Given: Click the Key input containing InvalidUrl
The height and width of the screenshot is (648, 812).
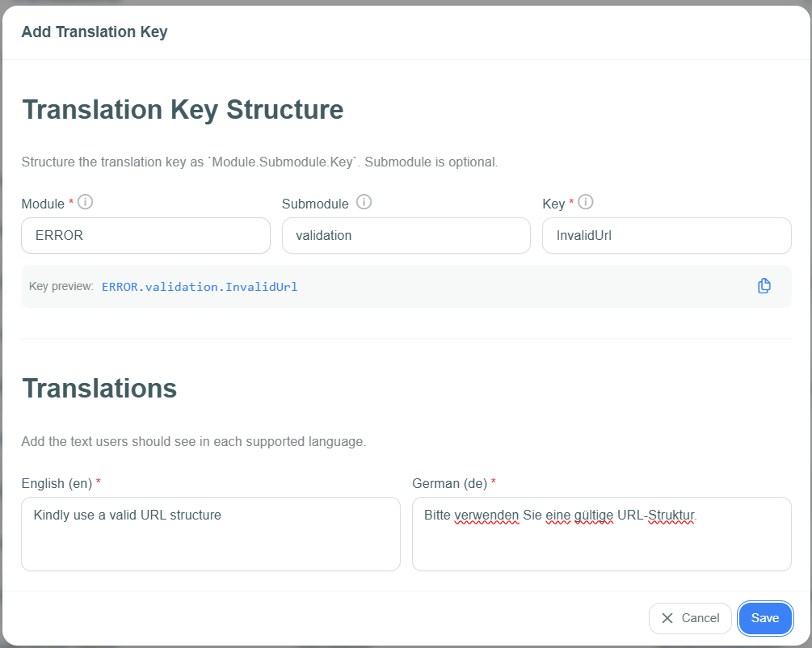Looking at the screenshot, I should (x=667, y=236).
